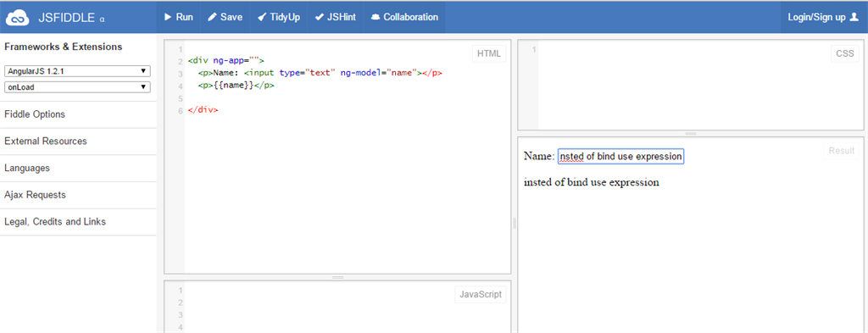Run the fiddle with the play icon

point(169,17)
